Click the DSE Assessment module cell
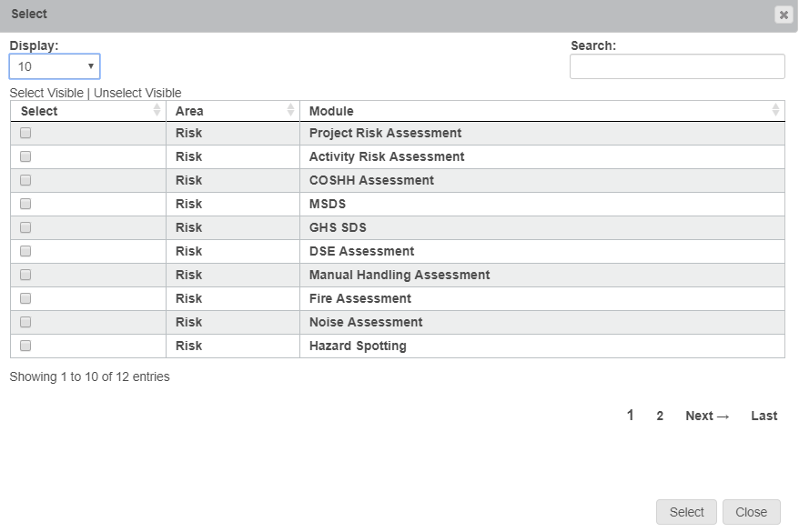799x532 pixels. (x=361, y=251)
